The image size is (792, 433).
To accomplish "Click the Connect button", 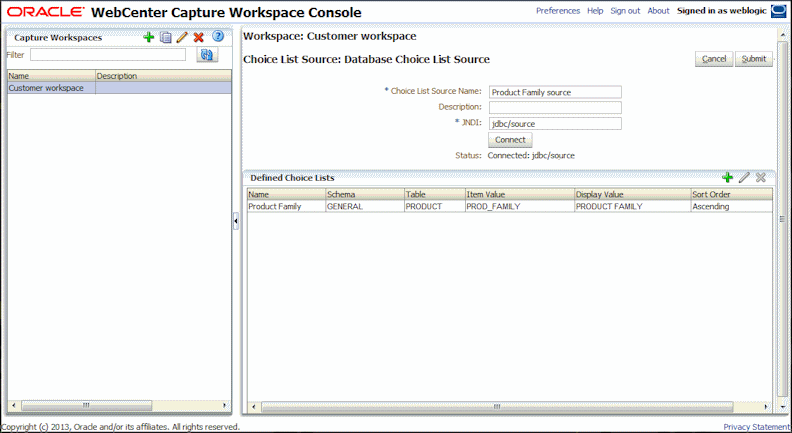I will 510,140.
